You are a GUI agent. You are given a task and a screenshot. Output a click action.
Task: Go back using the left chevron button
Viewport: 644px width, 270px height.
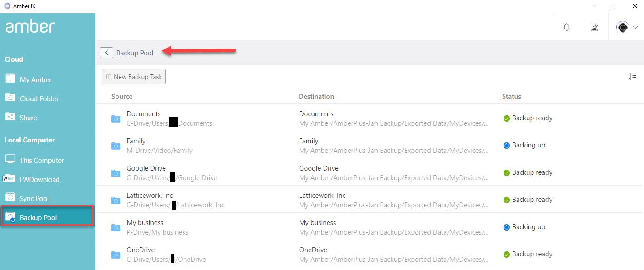(107, 53)
